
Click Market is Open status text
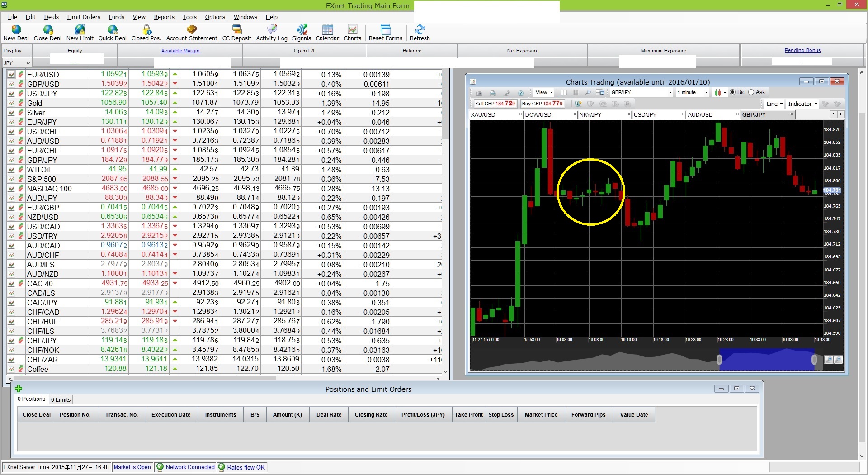(x=132, y=467)
